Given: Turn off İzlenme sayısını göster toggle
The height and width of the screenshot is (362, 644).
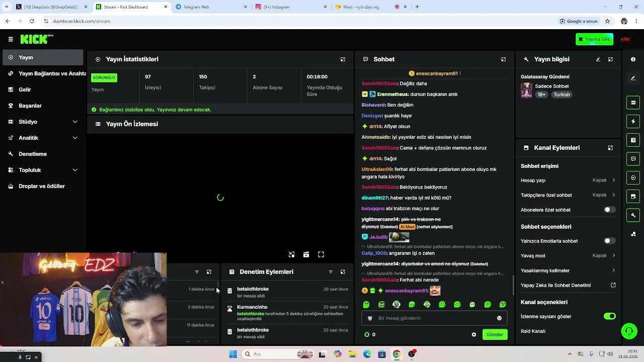Looking at the screenshot, I should pos(609,316).
